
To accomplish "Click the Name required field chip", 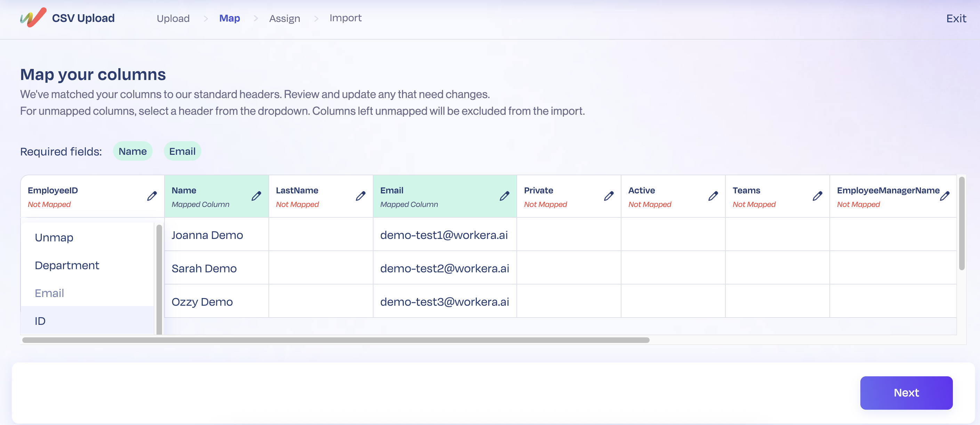I will tap(132, 151).
